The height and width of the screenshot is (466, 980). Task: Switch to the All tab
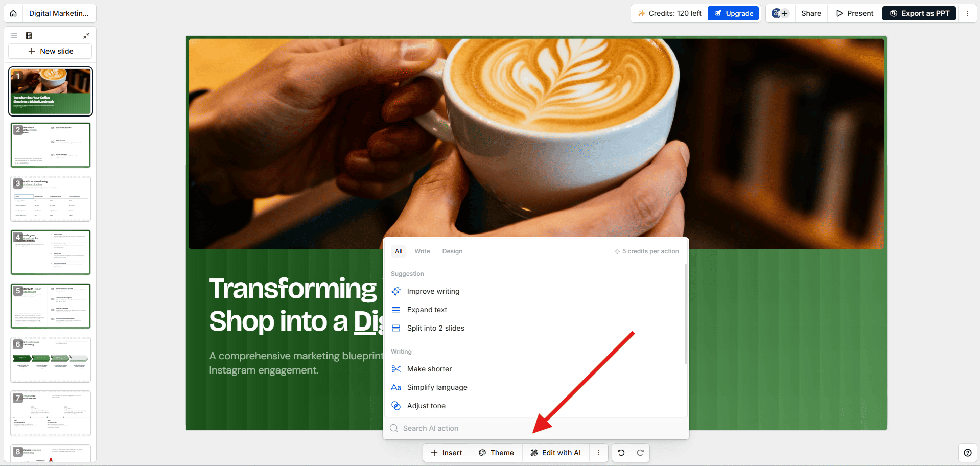399,251
